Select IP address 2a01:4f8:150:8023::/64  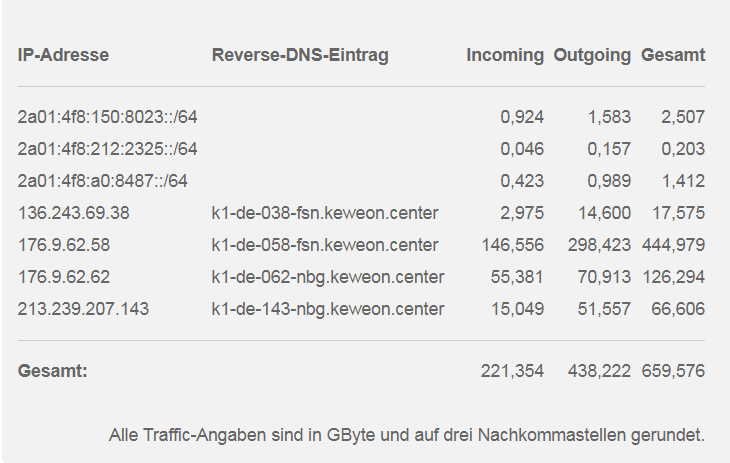pyautogui.click(x=108, y=117)
